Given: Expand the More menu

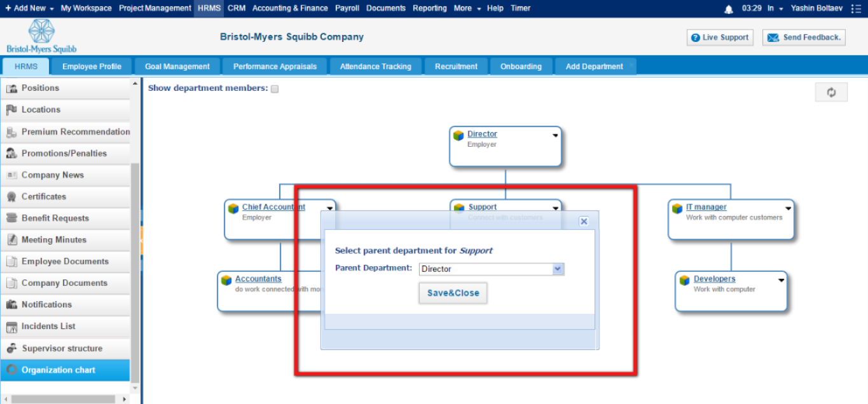Looking at the screenshot, I should 467,8.
